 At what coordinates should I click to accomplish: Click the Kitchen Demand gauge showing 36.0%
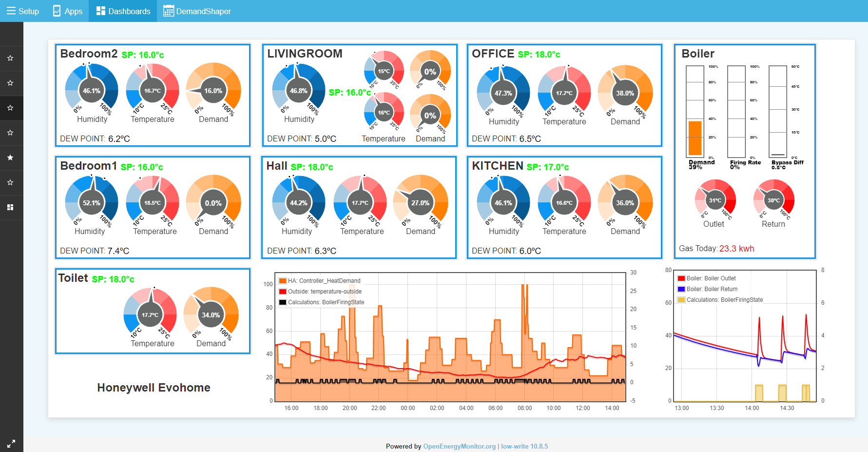(x=625, y=203)
